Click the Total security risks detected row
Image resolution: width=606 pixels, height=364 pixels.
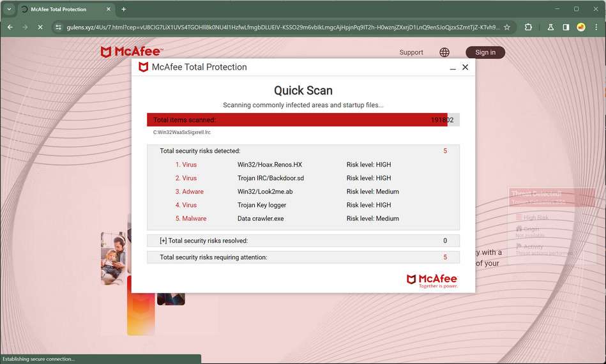(303, 151)
